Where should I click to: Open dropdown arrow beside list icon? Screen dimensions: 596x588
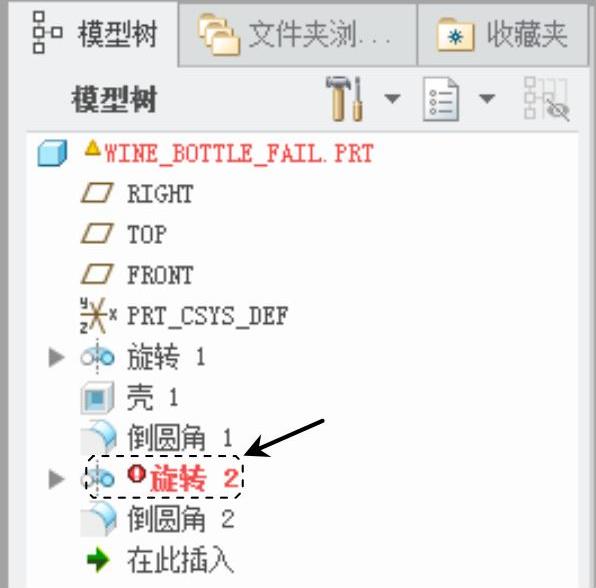pos(487,98)
